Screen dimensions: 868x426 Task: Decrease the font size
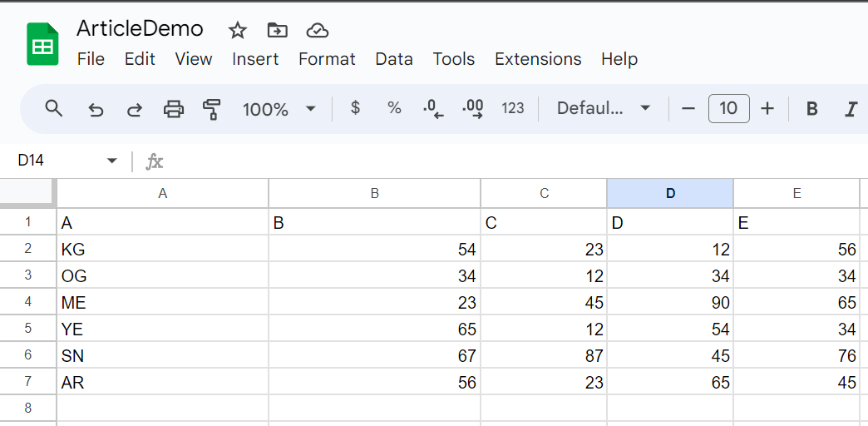click(688, 108)
